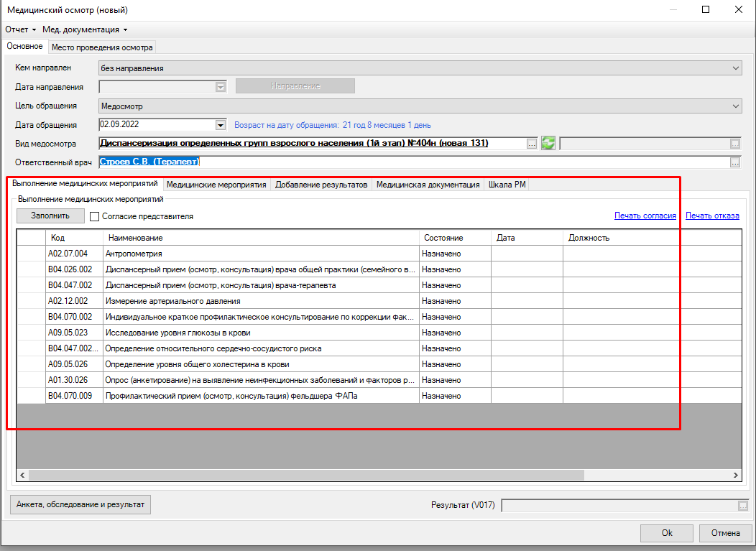Screen dimensions: 756x551
Task: Open the Дата обращения calendar dropdown
Action: [221, 125]
